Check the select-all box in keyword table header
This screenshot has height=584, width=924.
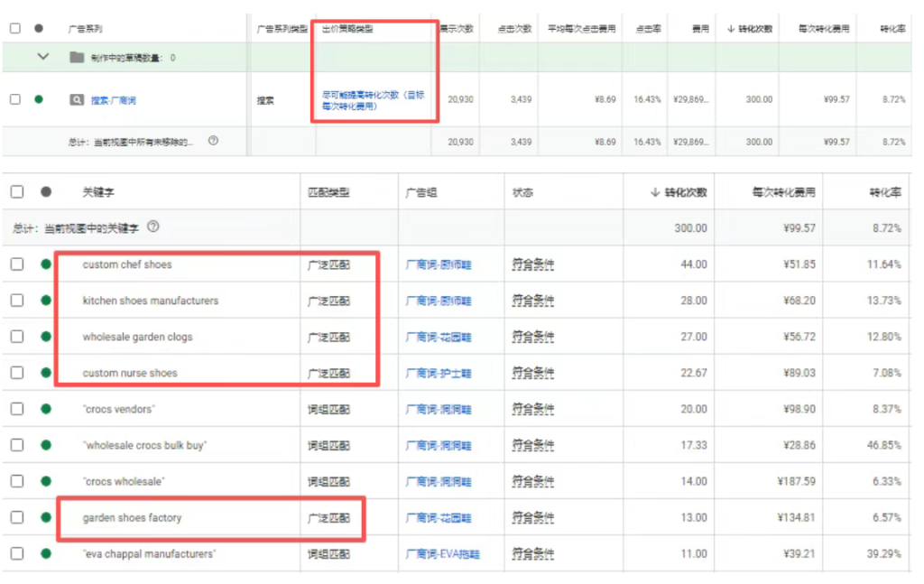16,192
